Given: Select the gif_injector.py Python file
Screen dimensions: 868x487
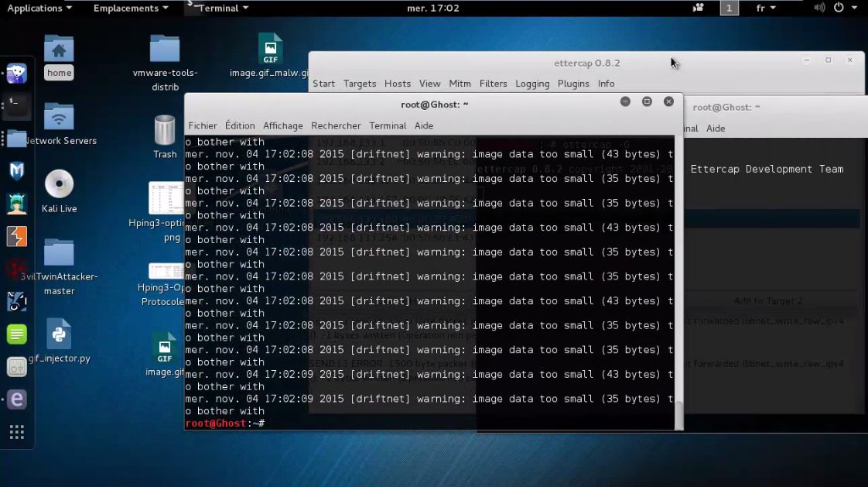Looking at the screenshot, I should tap(60, 341).
